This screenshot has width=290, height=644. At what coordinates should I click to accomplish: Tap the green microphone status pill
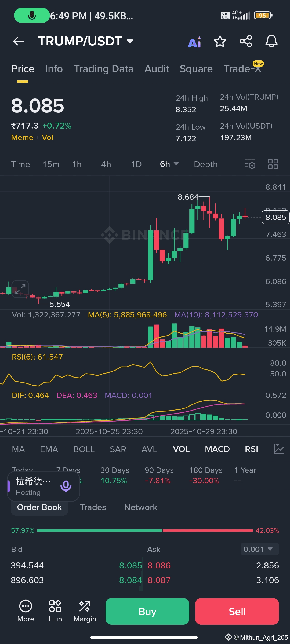click(x=32, y=15)
